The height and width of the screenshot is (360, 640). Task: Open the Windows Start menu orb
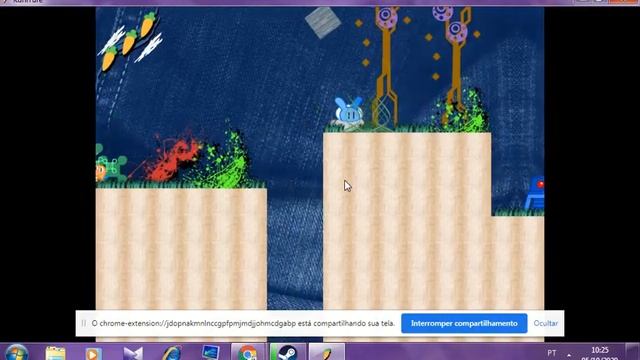point(16,353)
